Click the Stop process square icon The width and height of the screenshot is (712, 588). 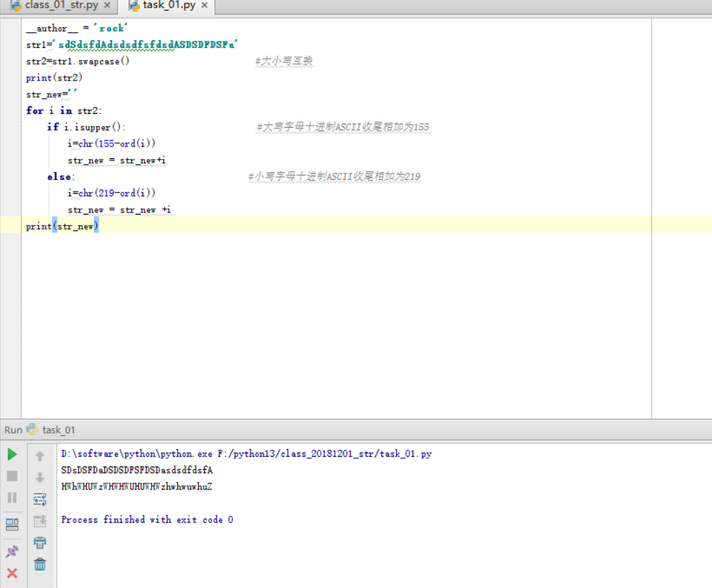pos(12,476)
